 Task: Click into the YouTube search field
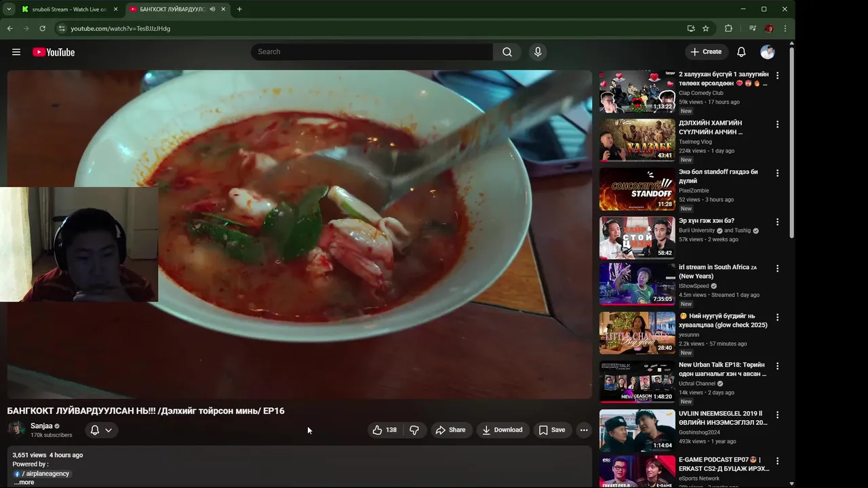click(372, 52)
